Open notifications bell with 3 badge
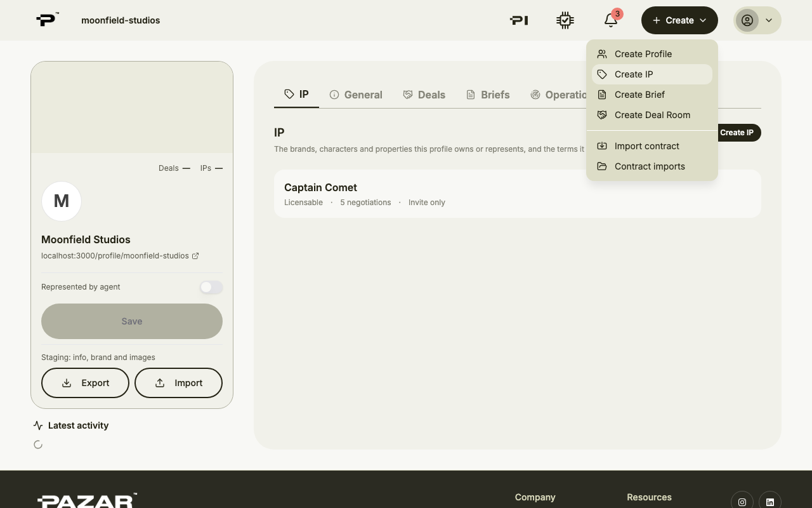Image resolution: width=812 pixels, height=508 pixels. pos(611,20)
